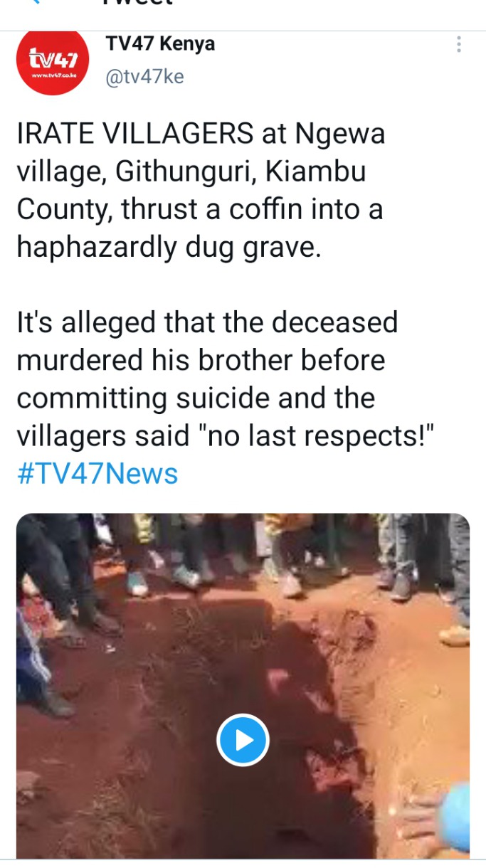Tap the "It's alleged that the deceased" line

click(207, 322)
